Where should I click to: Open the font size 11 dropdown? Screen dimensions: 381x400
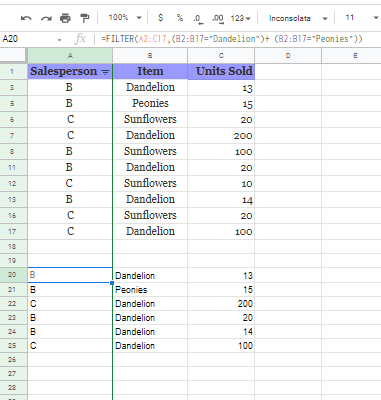tap(362, 18)
